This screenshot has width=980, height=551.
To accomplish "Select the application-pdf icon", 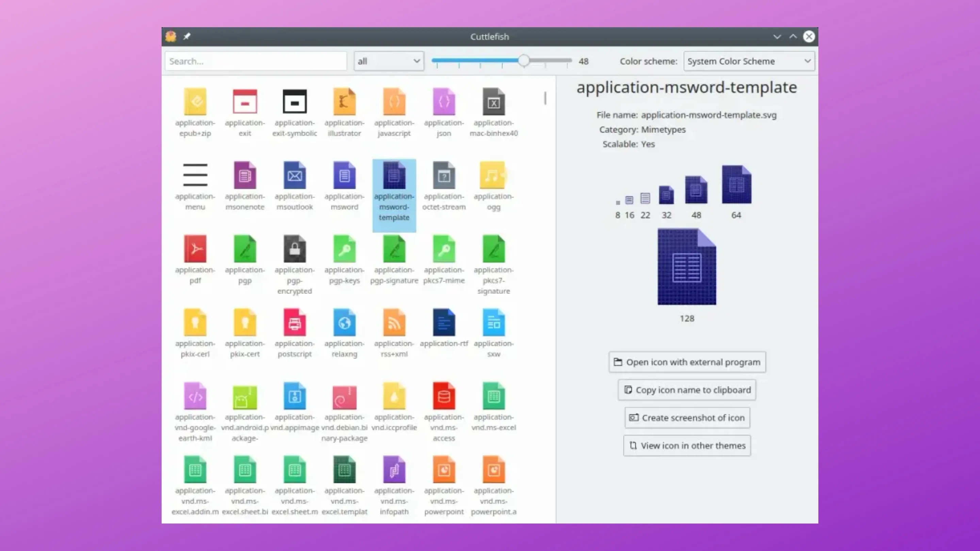I will tap(195, 249).
